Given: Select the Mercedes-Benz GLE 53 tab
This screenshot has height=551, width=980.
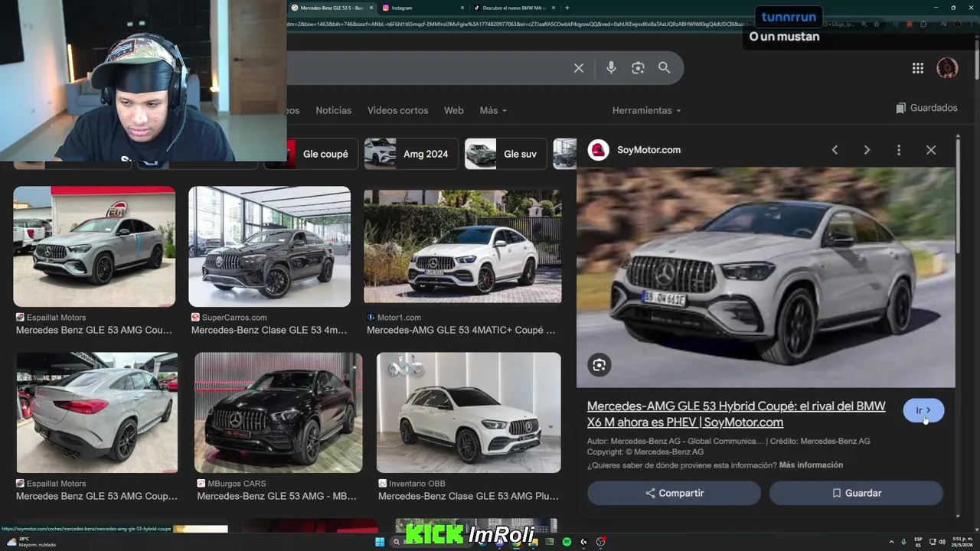Looking at the screenshot, I should click(x=331, y=8).
